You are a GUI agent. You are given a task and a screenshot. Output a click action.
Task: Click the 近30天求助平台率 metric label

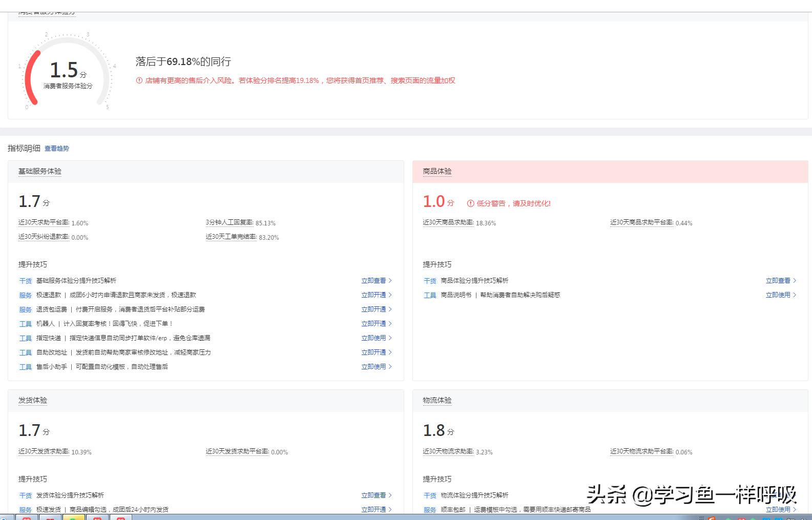[x=44, y=223]
